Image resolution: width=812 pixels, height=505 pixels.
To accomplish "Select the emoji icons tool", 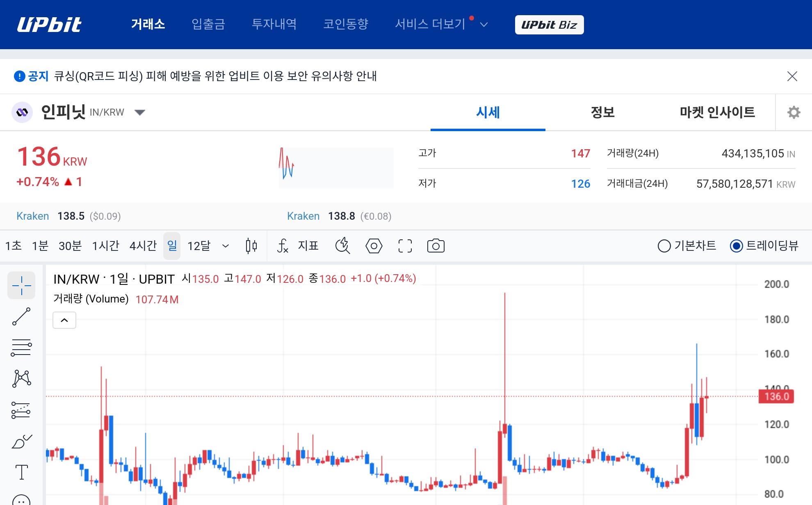I will (x=21, y=500).
